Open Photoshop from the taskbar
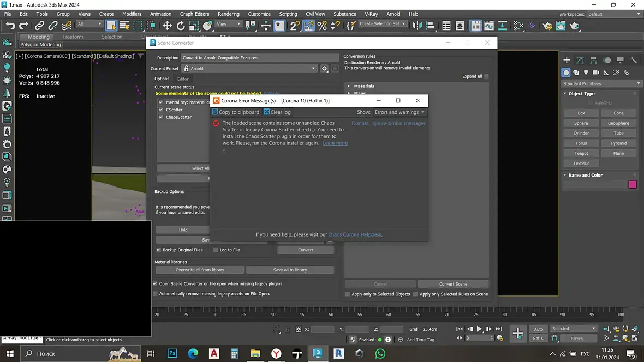Viewport: 644px width, 362px height. [172, 353]
